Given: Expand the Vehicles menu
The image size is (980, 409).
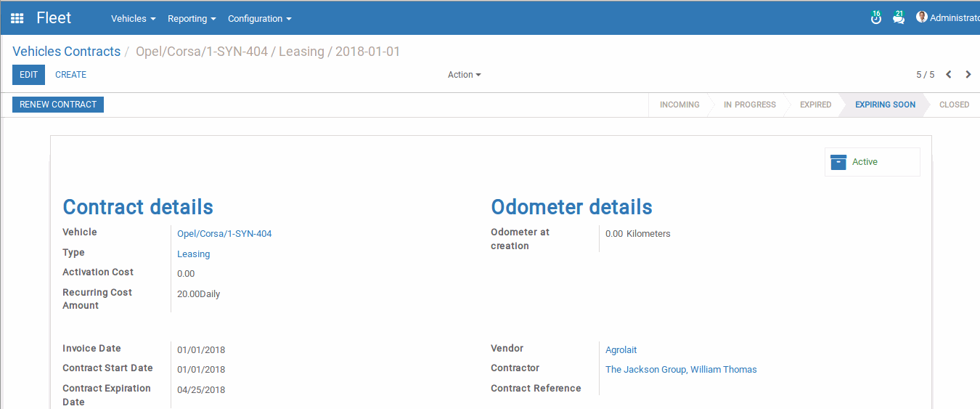Looking at the screenshot, I should [x=134, y=19].
